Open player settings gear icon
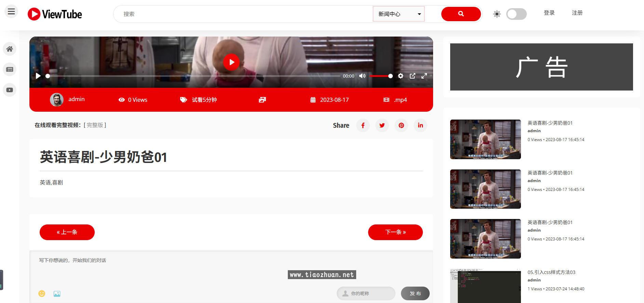Image resolution: width=644 pixels, height=303 pixels. [x=401, y=76]
